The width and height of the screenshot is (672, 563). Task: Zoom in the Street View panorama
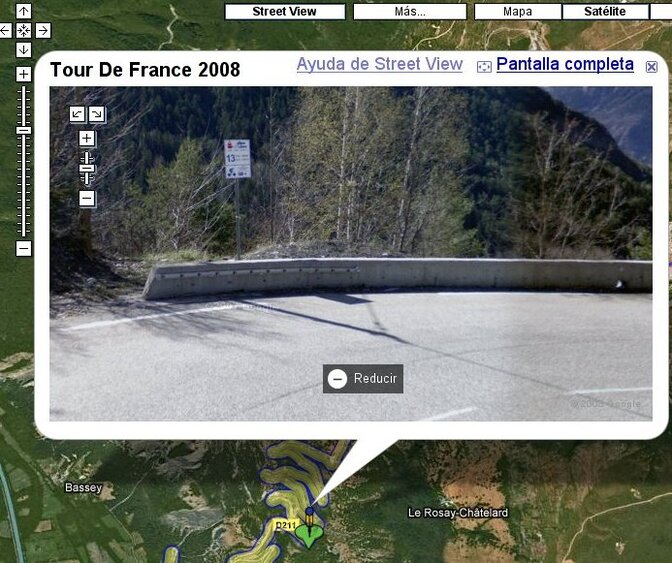[x=87, y=138]
